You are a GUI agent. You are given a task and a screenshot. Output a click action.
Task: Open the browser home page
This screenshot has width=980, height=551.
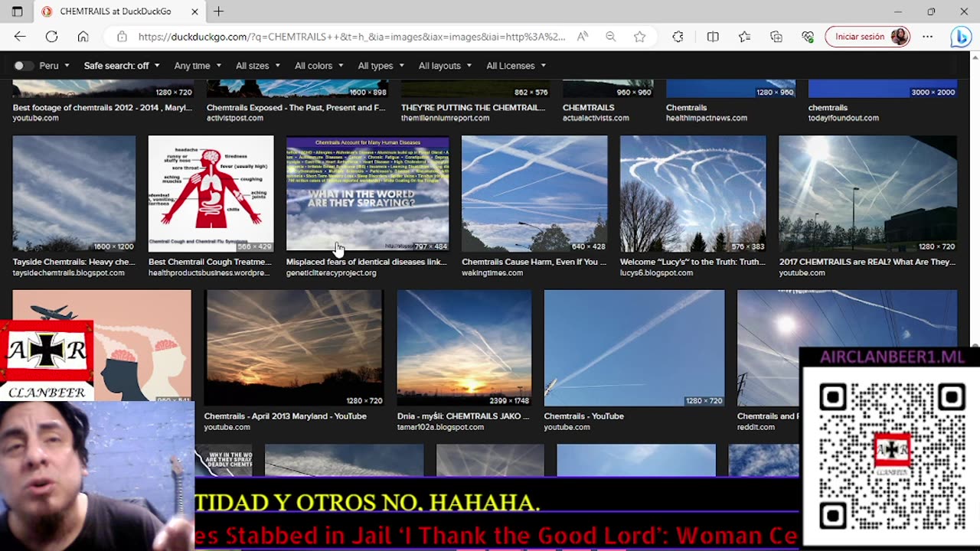coord(83,37)
